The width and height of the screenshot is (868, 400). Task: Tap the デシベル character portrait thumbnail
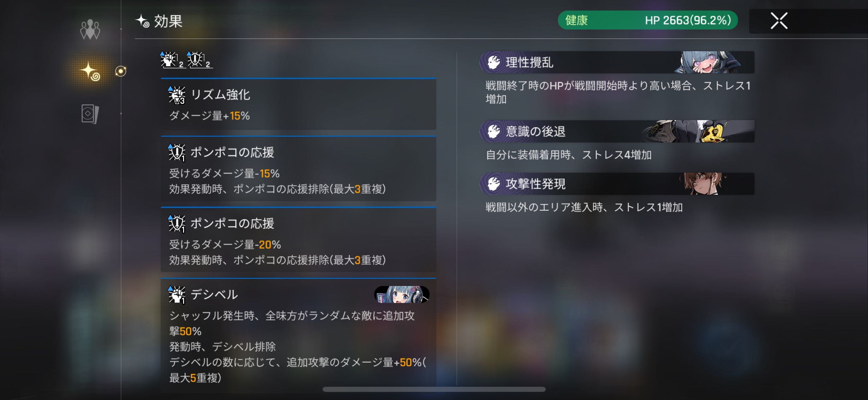tap(402, 294)
